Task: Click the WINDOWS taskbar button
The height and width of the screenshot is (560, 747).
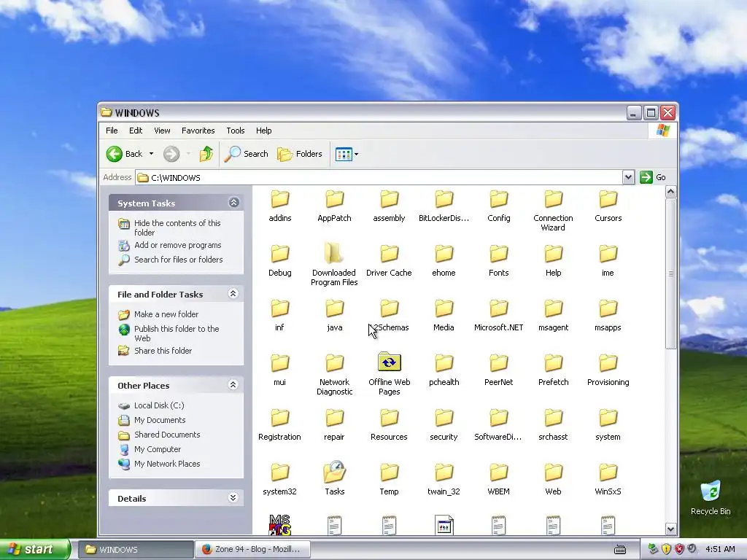Action: (135, 549)
